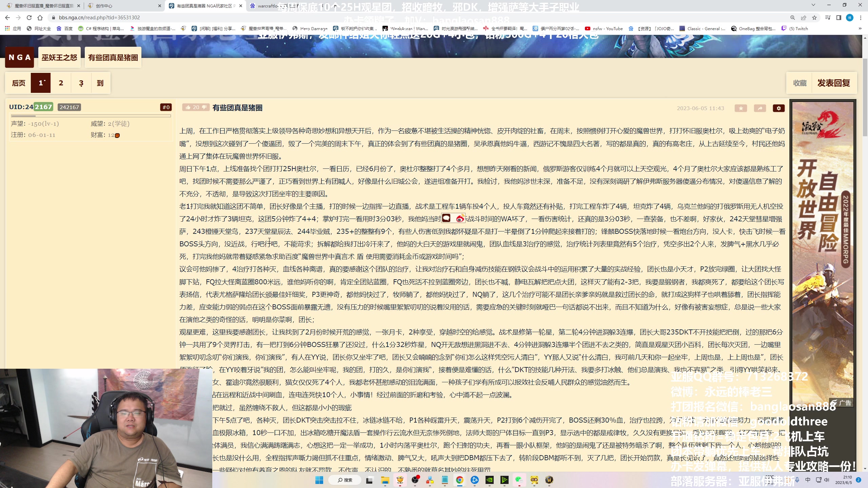Click the 收藏 favorite button
Screen dimensions: 868x488
[800, 83]
